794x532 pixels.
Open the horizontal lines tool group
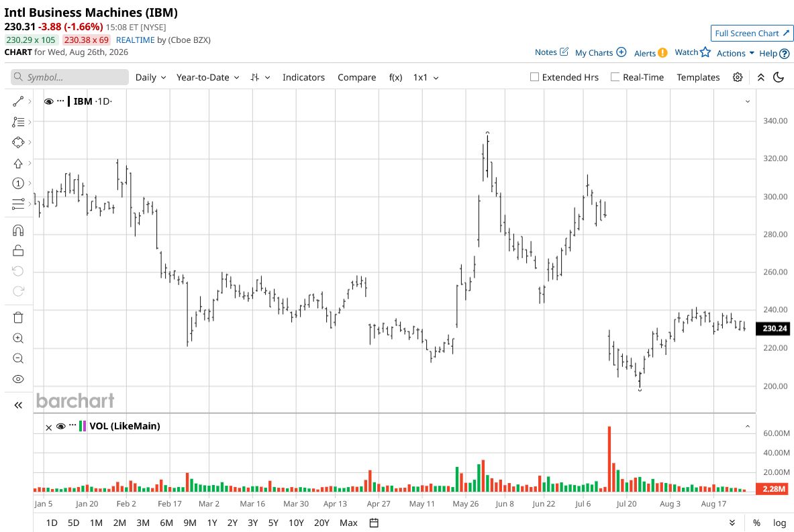pos(18,204)
